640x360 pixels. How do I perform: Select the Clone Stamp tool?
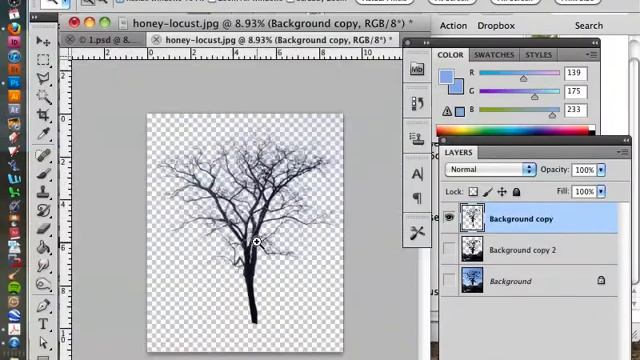(43, 192)
